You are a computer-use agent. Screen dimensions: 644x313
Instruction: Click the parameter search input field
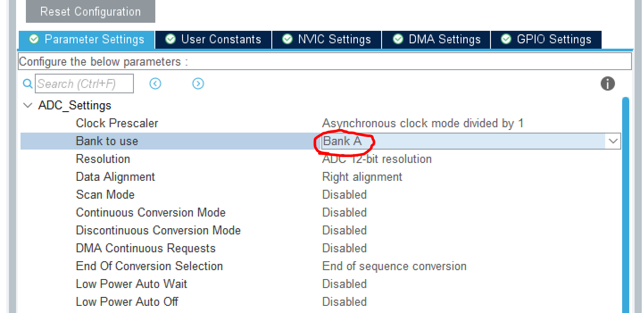point(84,83)
